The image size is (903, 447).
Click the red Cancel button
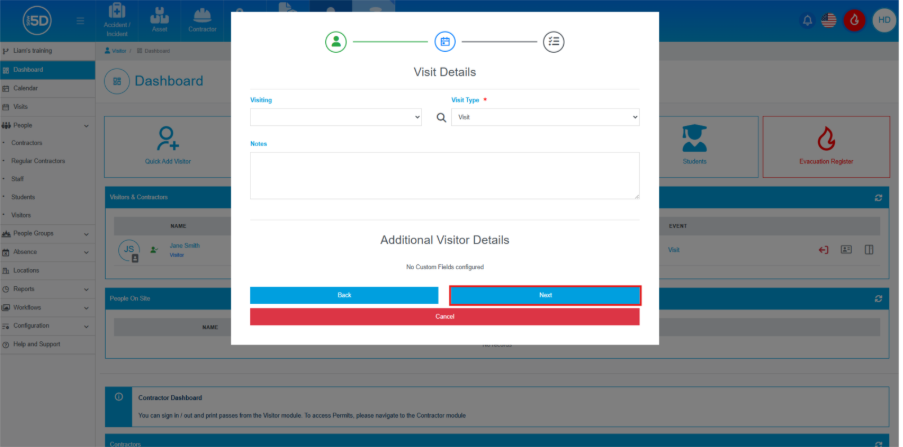[444, 316]
